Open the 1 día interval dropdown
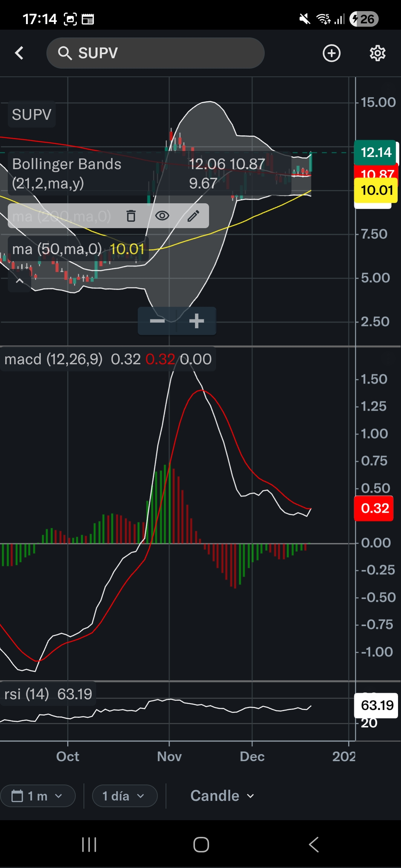401x868 pixels. (124, 796)
